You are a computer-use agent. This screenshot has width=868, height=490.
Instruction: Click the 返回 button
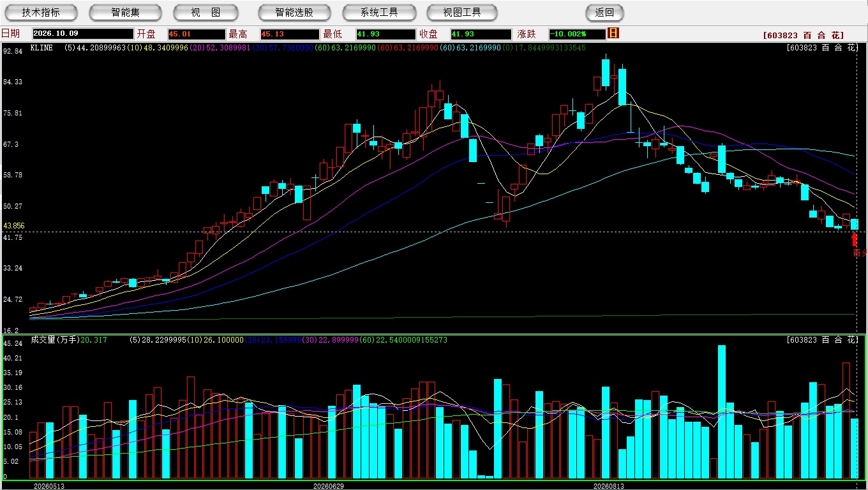(x=604, y=12)
